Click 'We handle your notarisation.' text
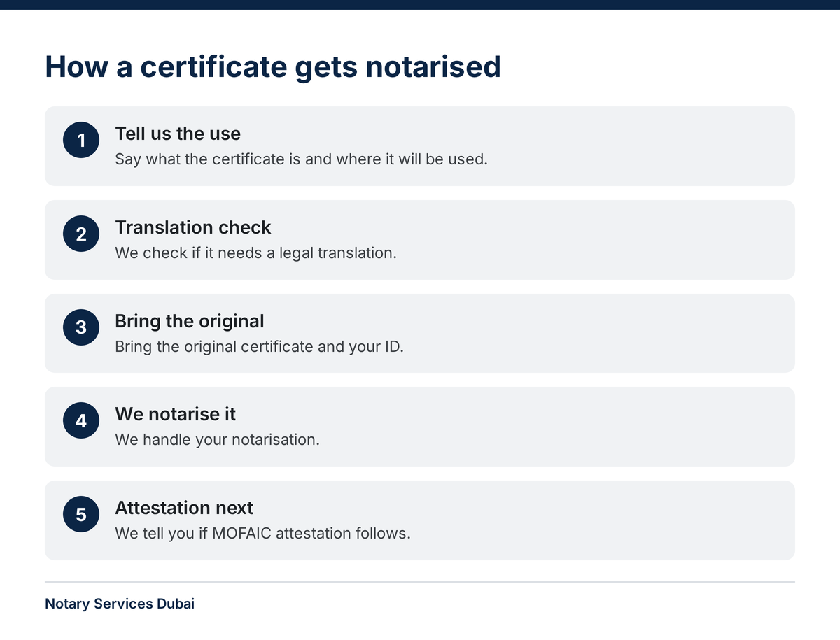The image size is (840, 640). point(217,439)
